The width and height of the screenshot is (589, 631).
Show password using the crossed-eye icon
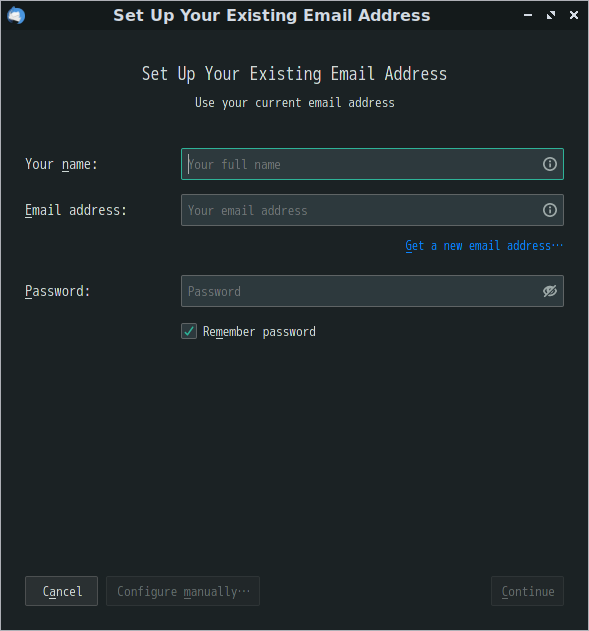[550, 291]
